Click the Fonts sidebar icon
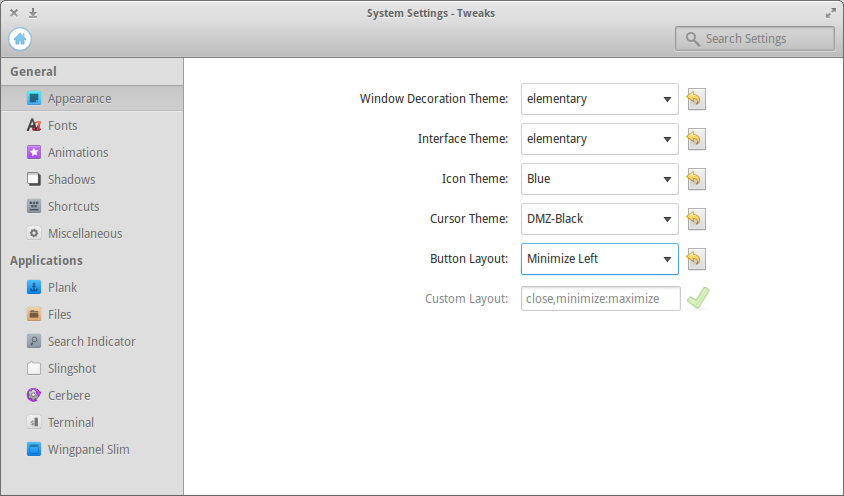Screen dimensions: 844x496 click(34, 125)
